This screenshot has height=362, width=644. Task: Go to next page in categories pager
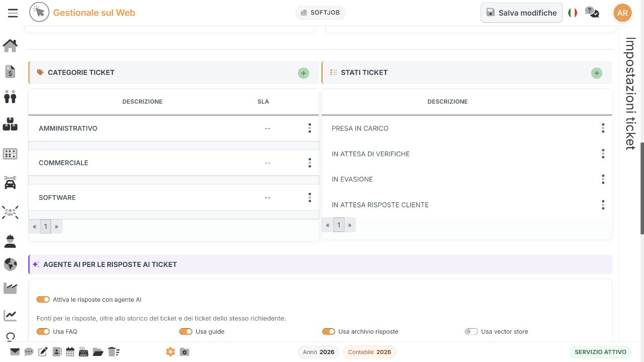coord(57,227)
